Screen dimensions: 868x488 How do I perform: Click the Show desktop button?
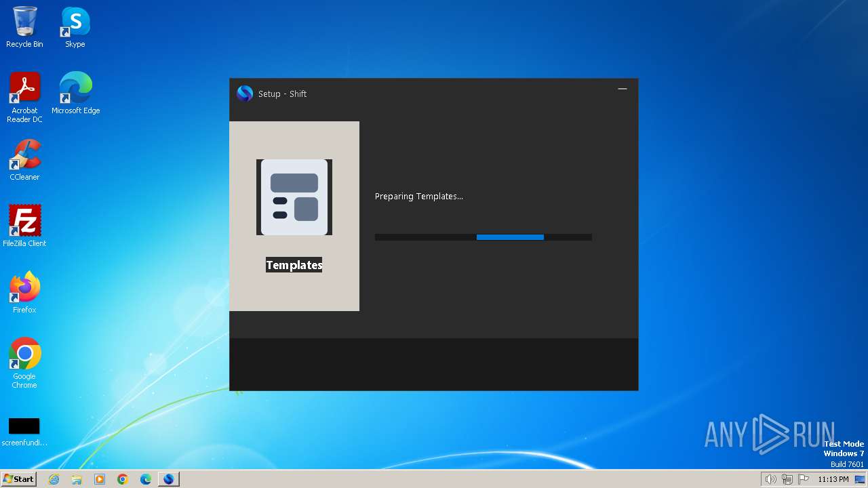tap(861, 479)
